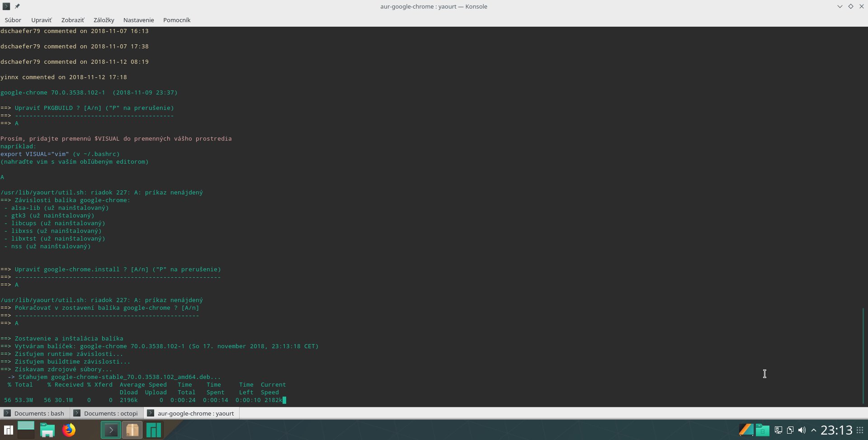Open the Súbor menu
Viewport: 868px width, 440px height.
click(13, 20)
